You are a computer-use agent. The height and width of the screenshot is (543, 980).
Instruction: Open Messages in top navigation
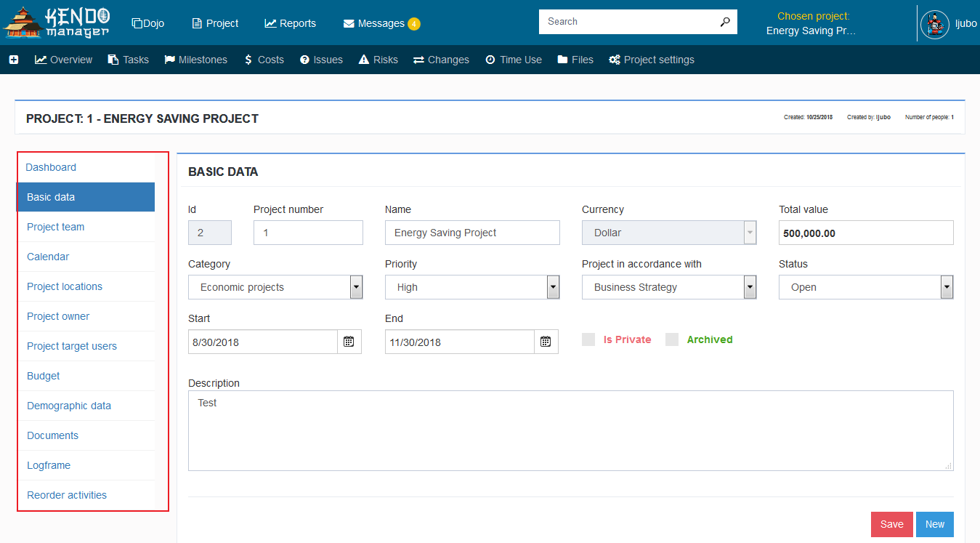(374, 23)
